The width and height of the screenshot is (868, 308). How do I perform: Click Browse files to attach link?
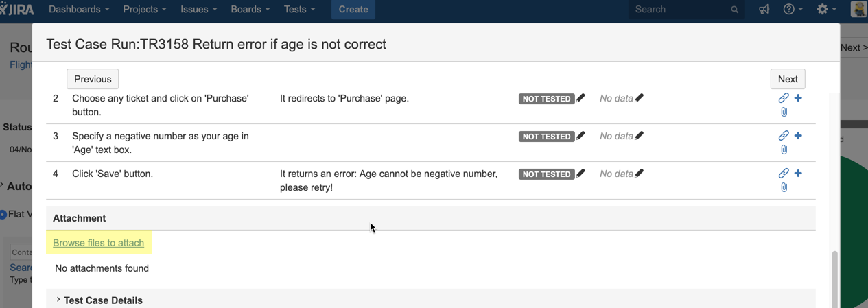(x=98, y=243)
